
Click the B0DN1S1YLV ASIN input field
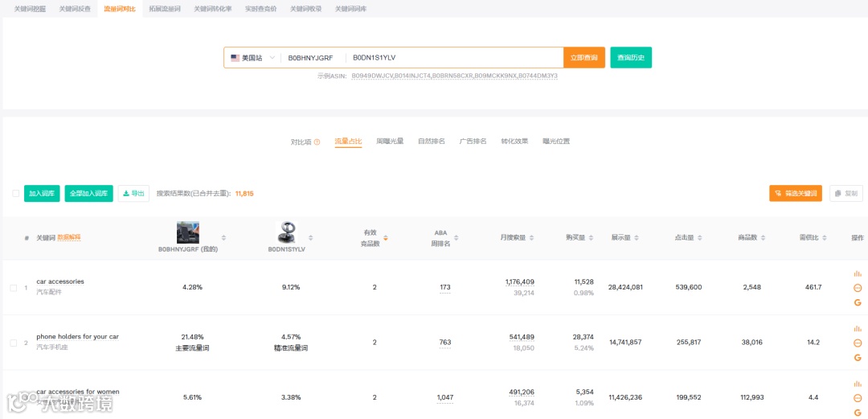(454, 58)
